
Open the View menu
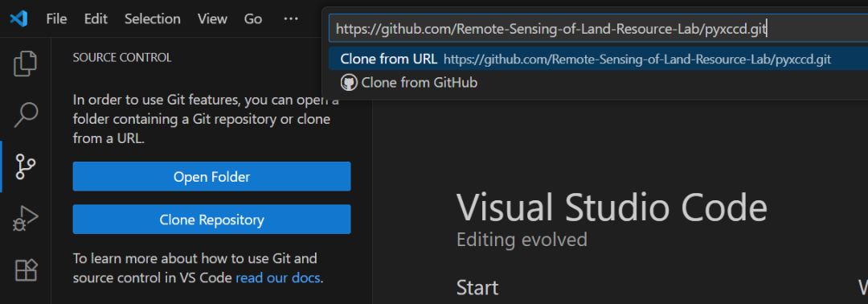pos(212,18)
